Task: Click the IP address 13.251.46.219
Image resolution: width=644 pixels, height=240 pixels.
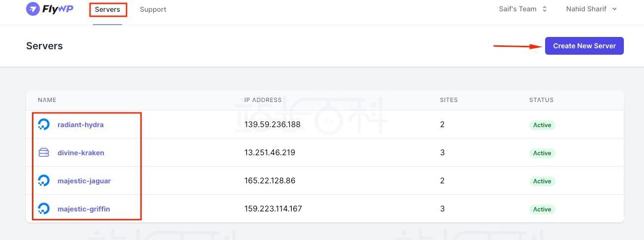Action: tap(270, 153)
